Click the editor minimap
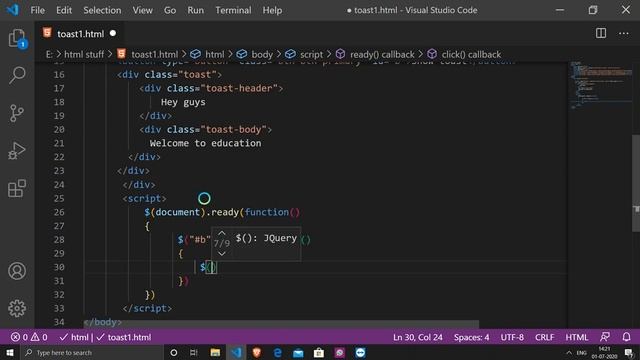Image resolution: width=640 pixels, height=360 pixels. [x=600, y=85]
